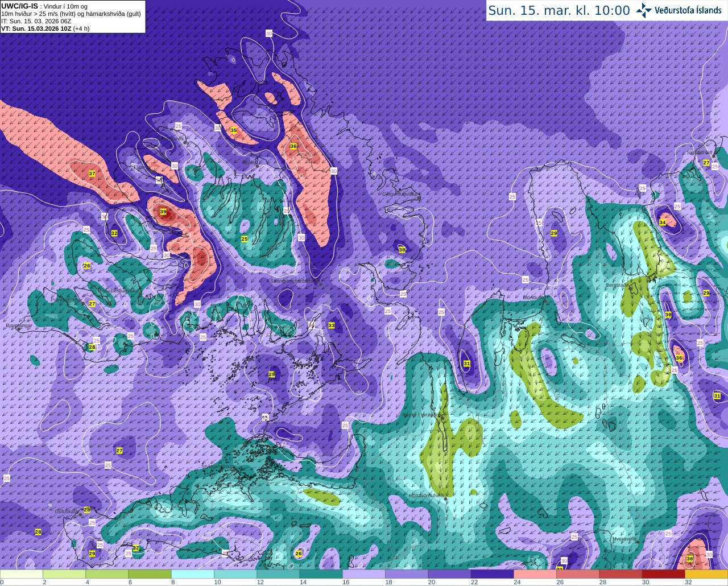
Task: Pick the light pink 24–26 legend swatch
Action: pyautogui.click(x=535, y=574)
